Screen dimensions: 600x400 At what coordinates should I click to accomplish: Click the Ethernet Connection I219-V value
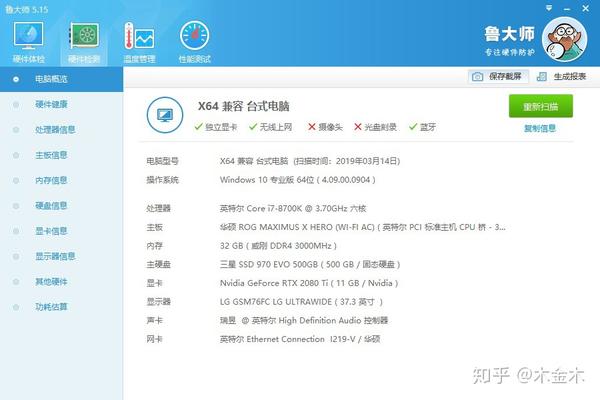coord(300,339)
